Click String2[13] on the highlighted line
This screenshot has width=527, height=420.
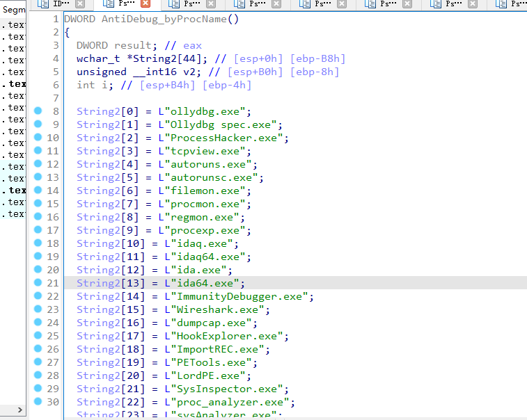click(110, 283)
